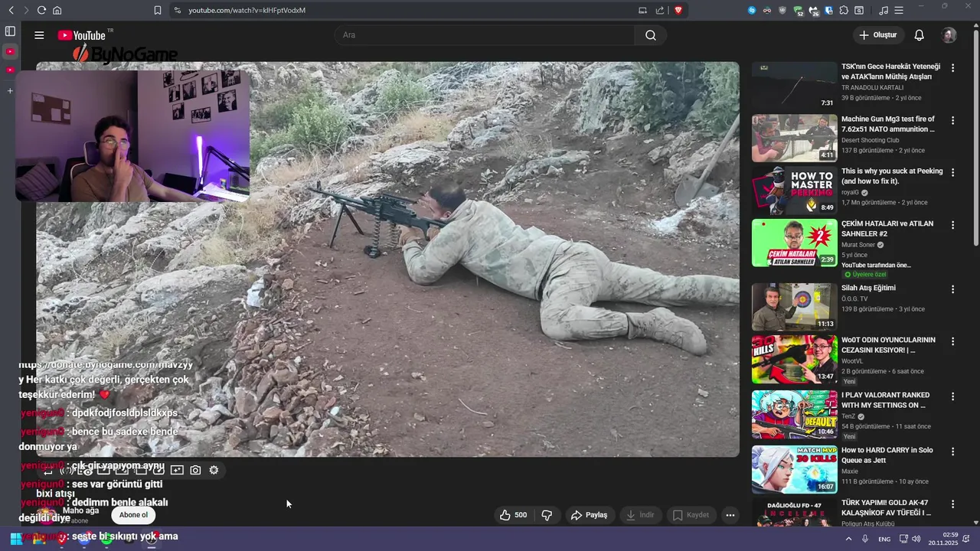Open the Windows Start menu

coord(16,539)
